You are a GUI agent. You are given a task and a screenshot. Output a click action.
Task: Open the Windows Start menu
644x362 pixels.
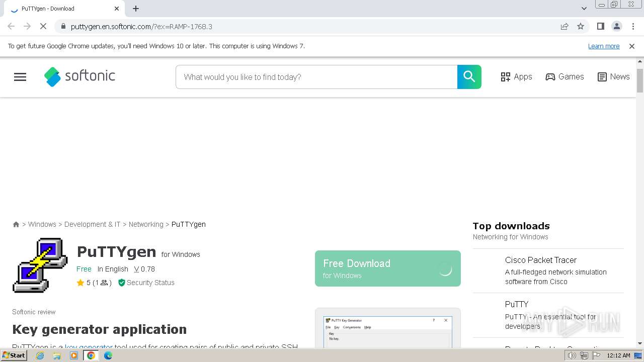[14, 355]
